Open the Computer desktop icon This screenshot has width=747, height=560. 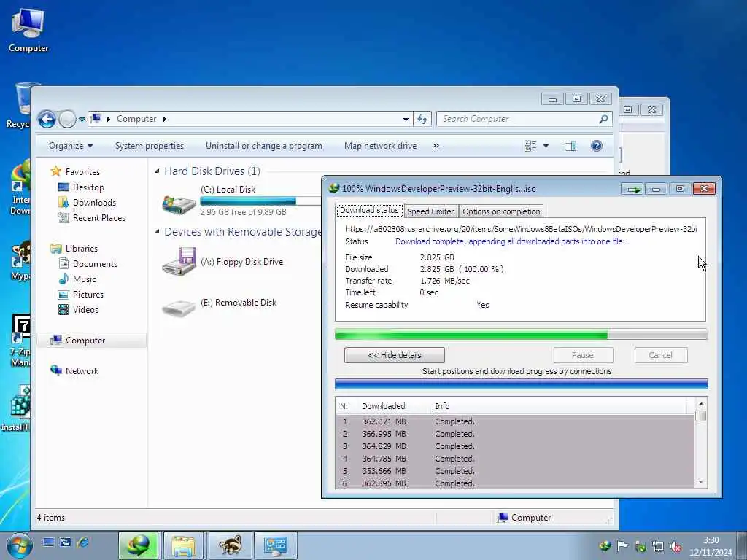point(28,30)
